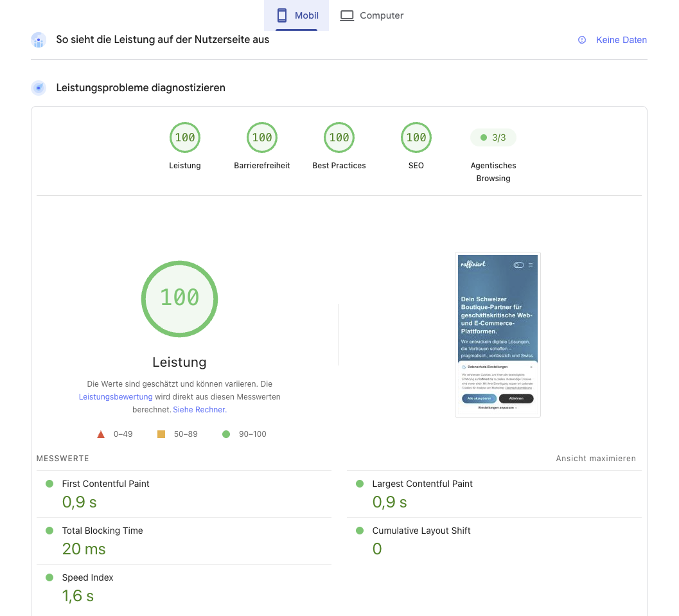
Task: Switch to the Mobil tab
Action: pos(297,15)
